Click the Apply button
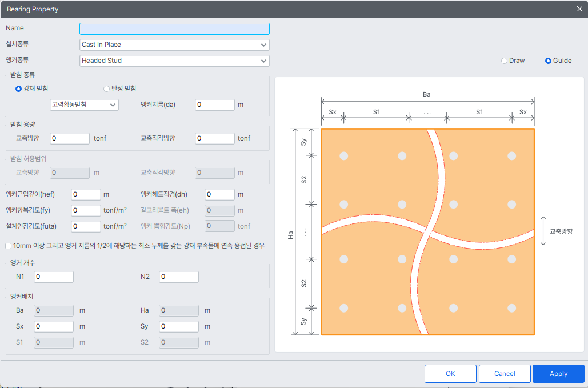Viewport: 588px width, 388px height. (x=558, y=374)
